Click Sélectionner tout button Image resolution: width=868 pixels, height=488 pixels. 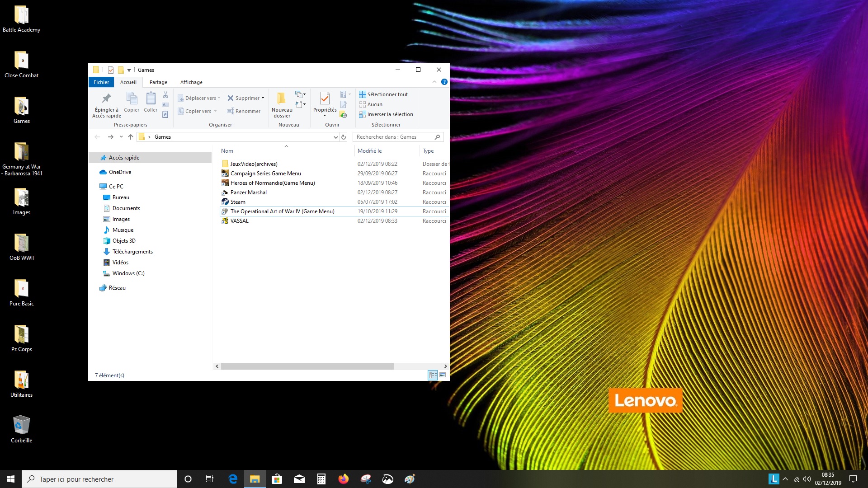coord(383,94)
